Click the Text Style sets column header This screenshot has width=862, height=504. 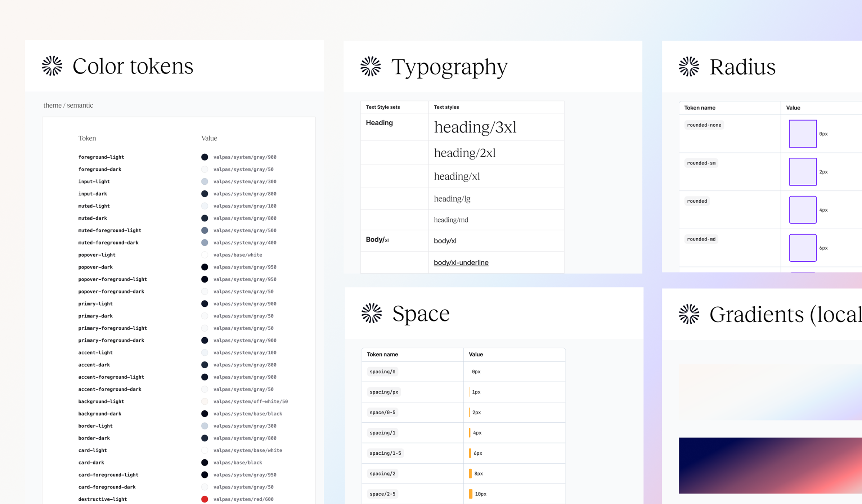pos(383,107)
